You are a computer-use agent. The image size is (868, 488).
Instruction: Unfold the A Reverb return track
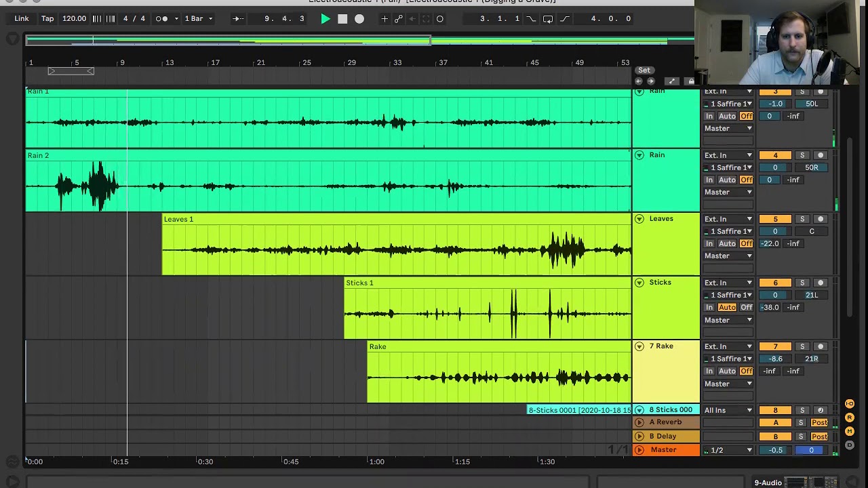pos(639,422)
